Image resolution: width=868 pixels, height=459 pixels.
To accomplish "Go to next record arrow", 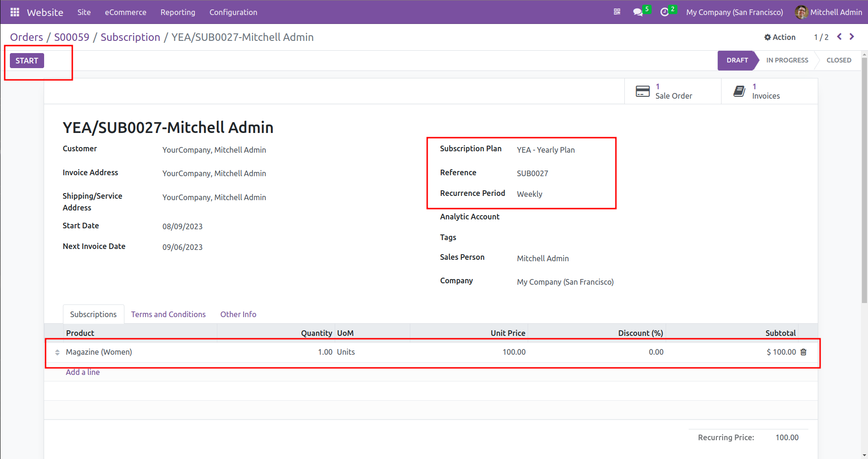I will click(852, 37).
